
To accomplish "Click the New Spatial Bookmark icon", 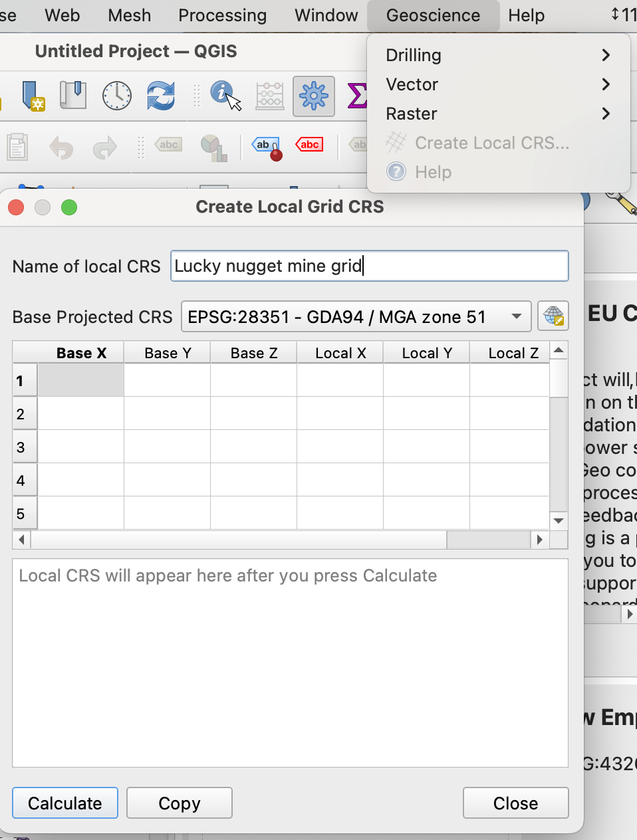I will 32,96.
